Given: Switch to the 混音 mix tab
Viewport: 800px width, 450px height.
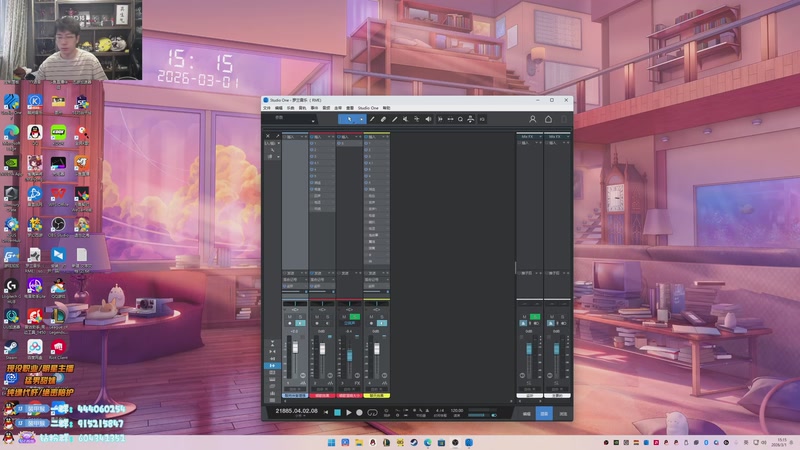Looking at the screenshot, I should coord(544,414).
